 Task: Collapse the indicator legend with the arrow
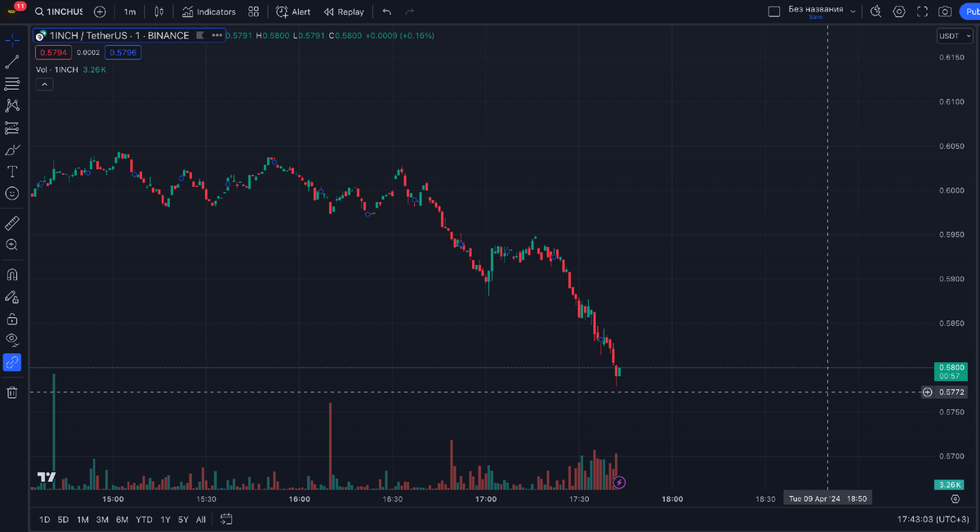pyautogui.click(x=44, y=84)
